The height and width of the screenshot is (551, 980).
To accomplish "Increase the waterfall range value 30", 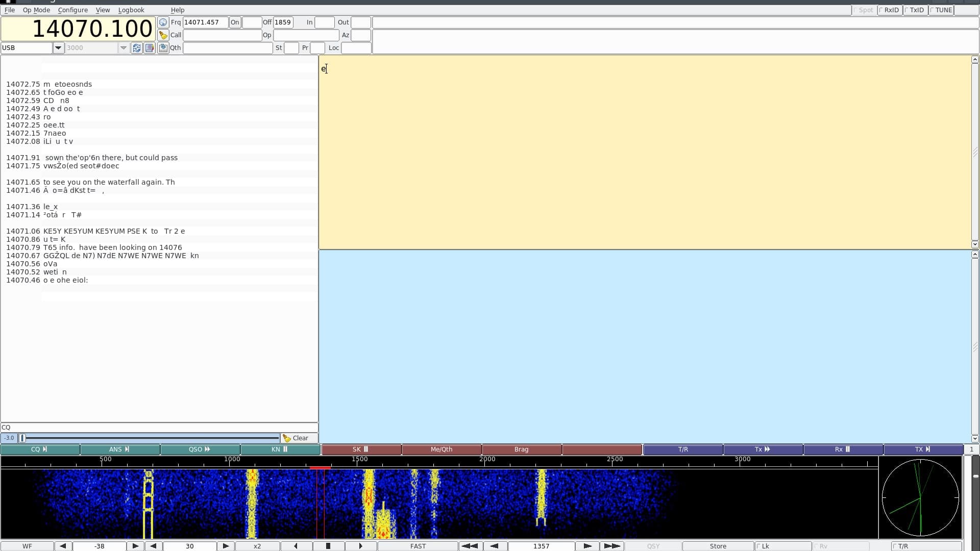I will pyautogui.click(x=226, y=546).
